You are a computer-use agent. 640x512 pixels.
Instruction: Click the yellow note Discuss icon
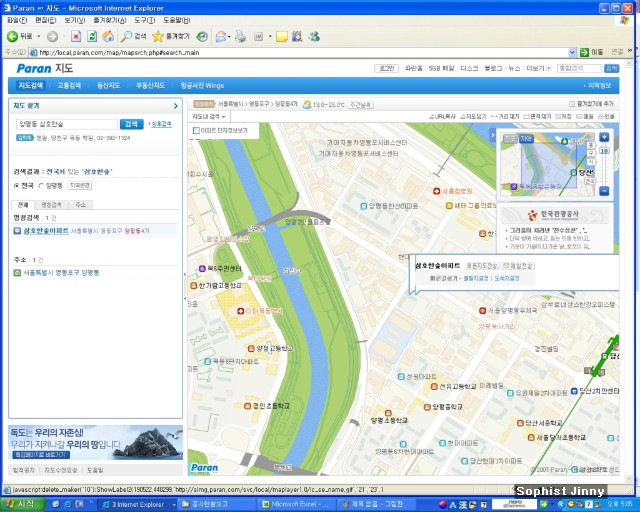click(x=282, y=37)
